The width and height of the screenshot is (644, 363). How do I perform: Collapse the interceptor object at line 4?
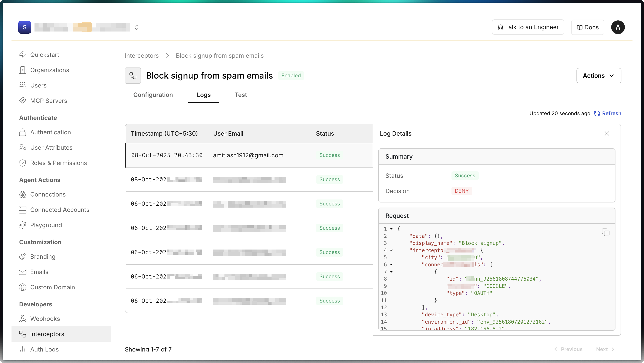391,251
